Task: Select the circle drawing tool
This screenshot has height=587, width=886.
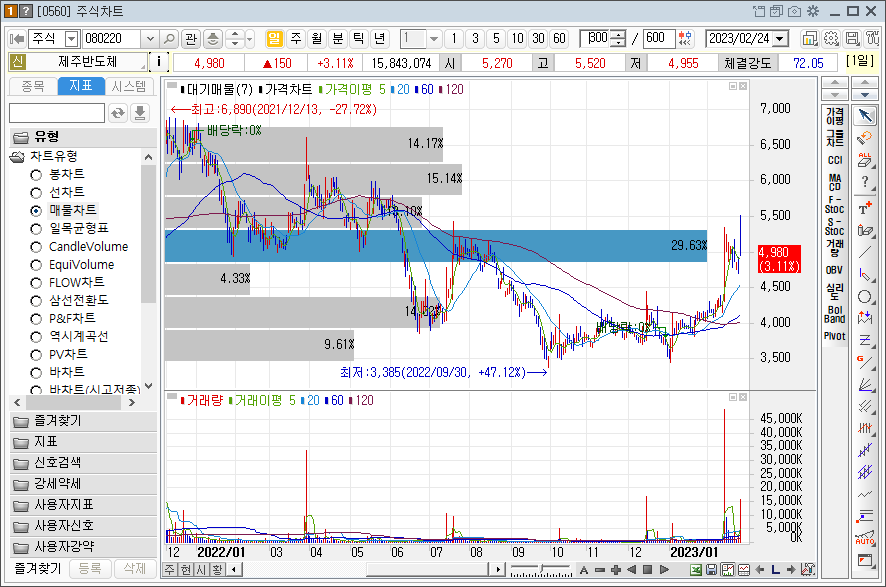Action: [865, 297]
